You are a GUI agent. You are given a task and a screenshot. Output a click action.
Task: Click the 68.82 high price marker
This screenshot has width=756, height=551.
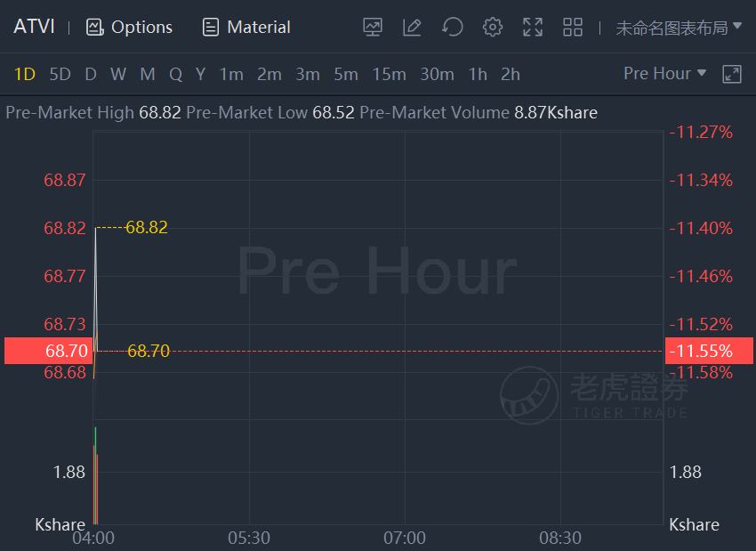pyautogui.click(x=147, y=227)
